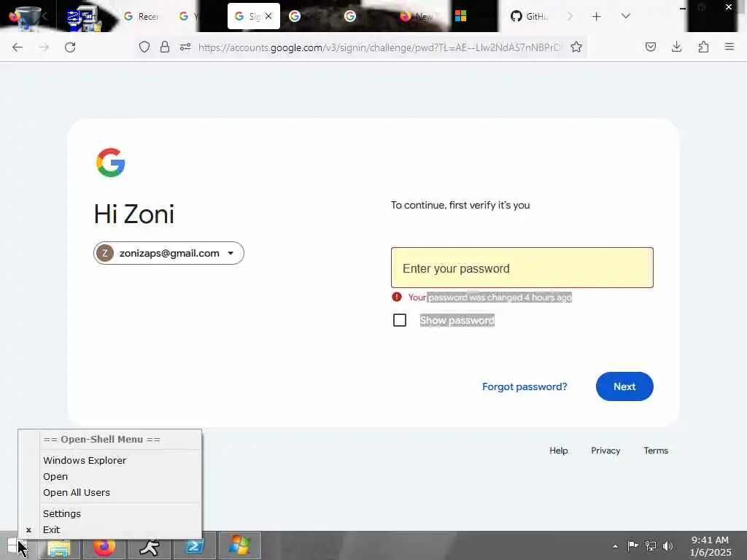The width and height of the screenshot is (747, 560).
Task: Click the 'Hi Zoni' heading
Action: 134,214
